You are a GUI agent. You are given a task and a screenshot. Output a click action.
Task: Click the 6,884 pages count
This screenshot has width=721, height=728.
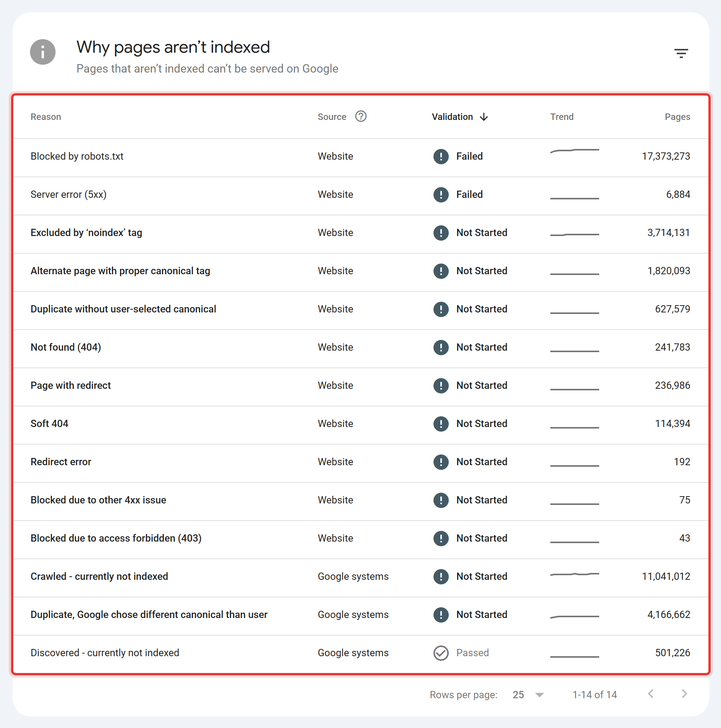coord(678,194)
